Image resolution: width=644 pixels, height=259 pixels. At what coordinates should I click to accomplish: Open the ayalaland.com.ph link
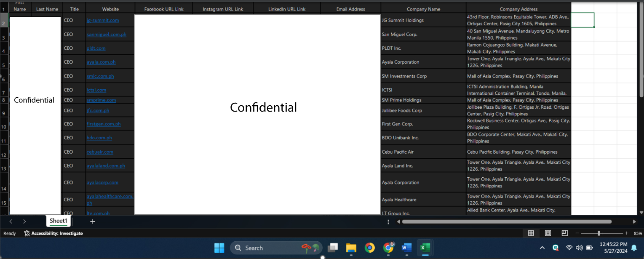click(x=106, y=166)
